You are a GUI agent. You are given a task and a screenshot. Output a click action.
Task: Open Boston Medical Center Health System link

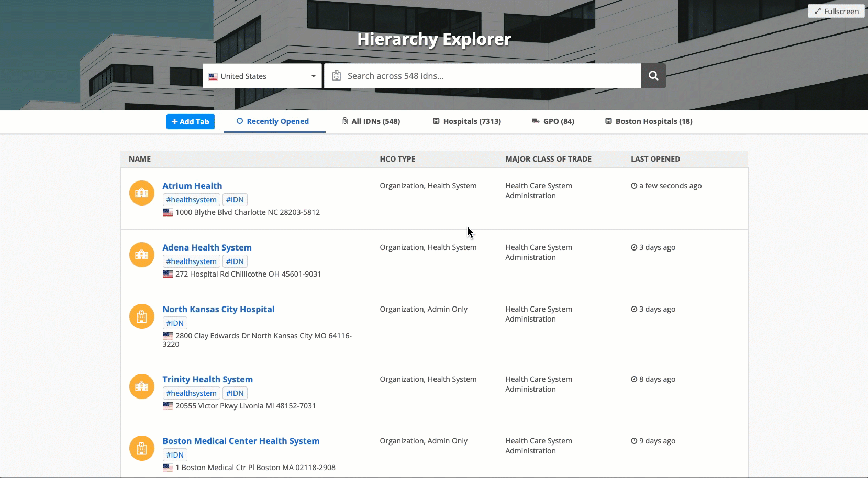(241, 441)
